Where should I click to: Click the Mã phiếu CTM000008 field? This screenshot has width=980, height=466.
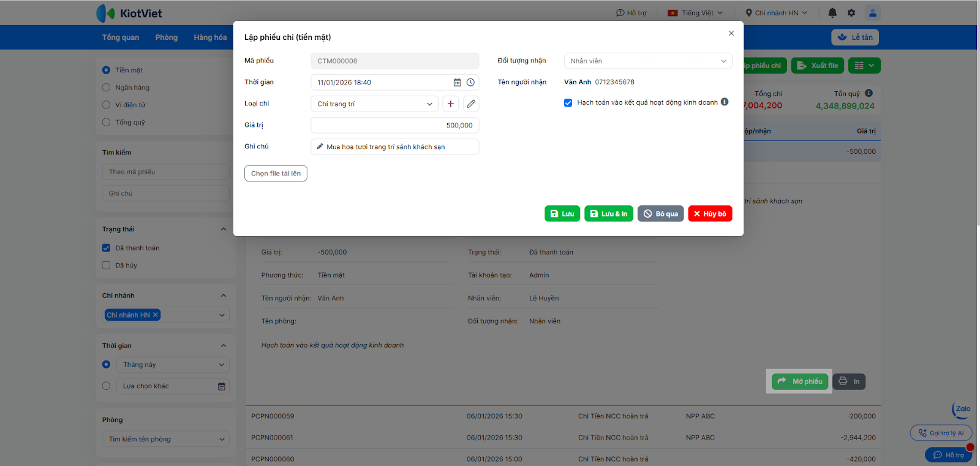tap(395, 61)
